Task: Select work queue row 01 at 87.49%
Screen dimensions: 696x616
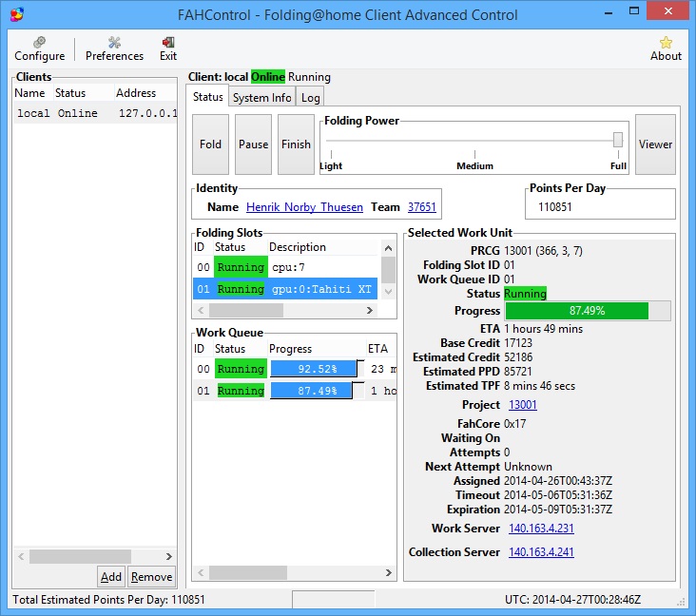Action: click(x=295, y=391)
